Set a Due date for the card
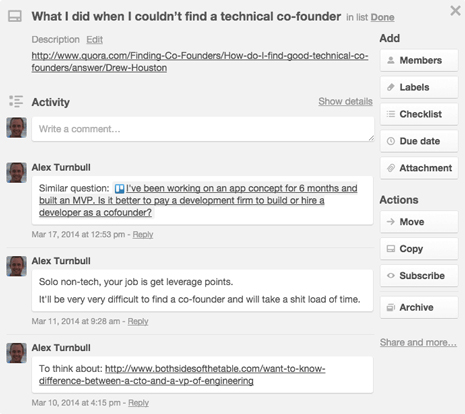The height and width of the screenshot is (414, 465). click(x=419, y=141)
